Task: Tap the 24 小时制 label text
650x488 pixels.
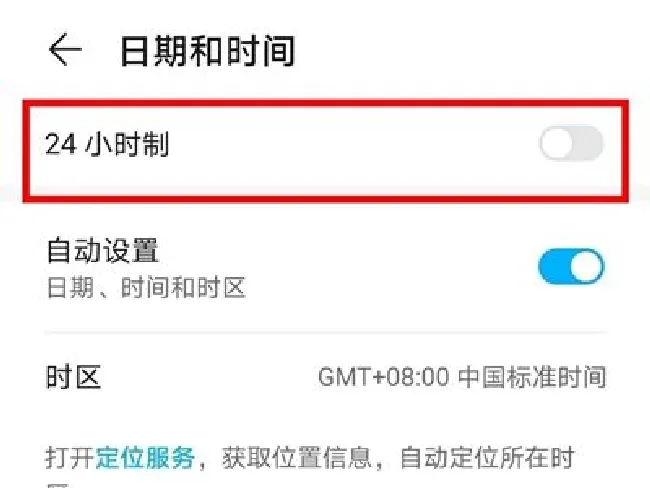Action: point(107,144)
